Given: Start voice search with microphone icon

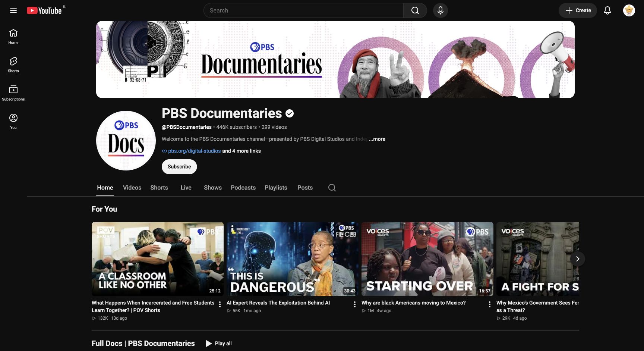Looking at the screenshot, I should click(x=440, y=10).
